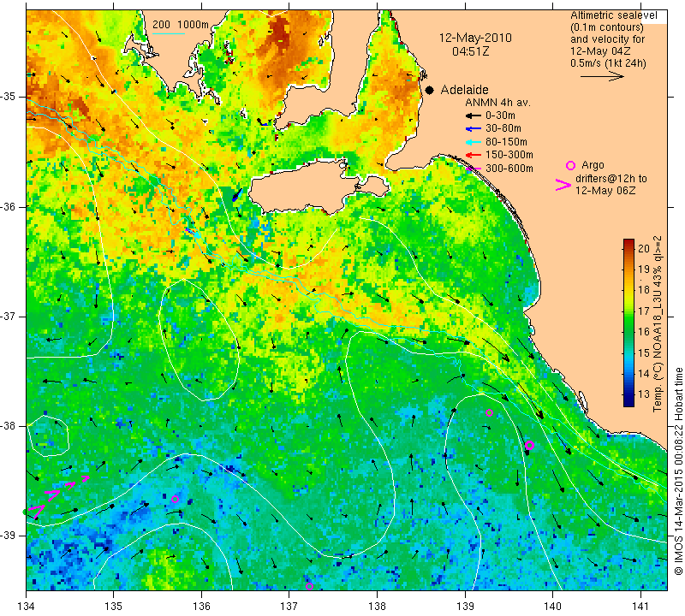The height and width of the screenshot is (616, 685).
Task: Click the largest drifter chevron near 134°E
Action: point(37,512)
